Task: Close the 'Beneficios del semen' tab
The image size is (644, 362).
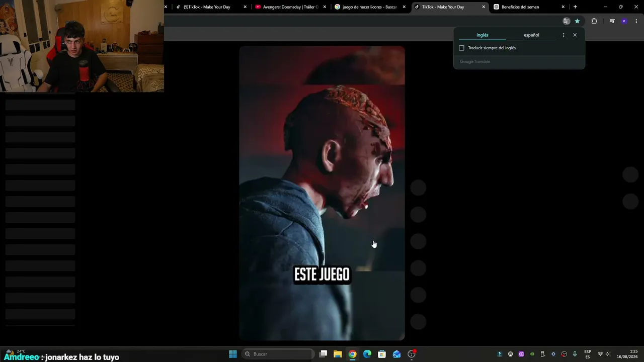Action: [x=563, y=7]
